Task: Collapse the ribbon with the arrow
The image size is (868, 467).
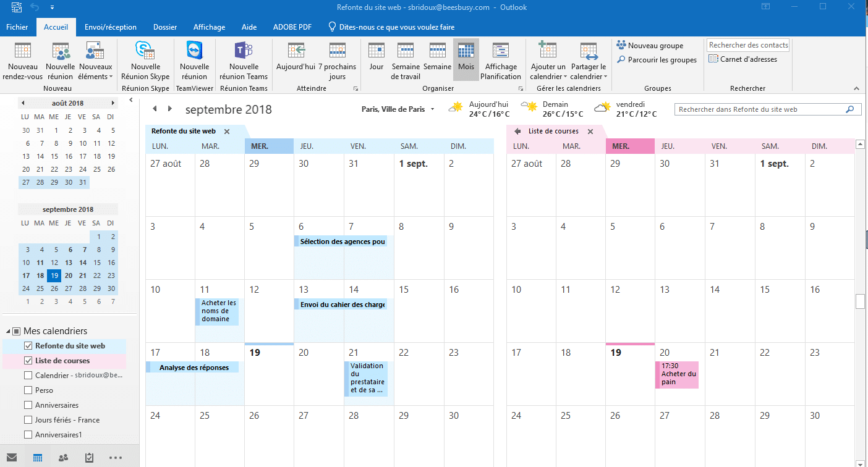Action: click(x=857, y=88)
